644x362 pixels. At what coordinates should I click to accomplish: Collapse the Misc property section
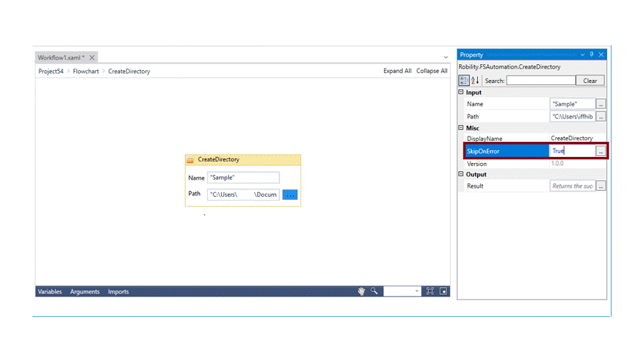(461, 128)
